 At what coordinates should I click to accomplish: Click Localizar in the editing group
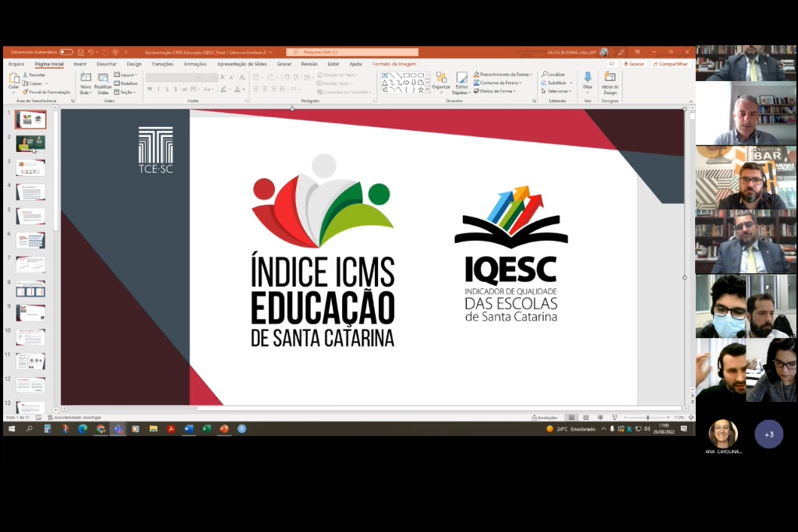pyautogui.click(x=553, y=74)
